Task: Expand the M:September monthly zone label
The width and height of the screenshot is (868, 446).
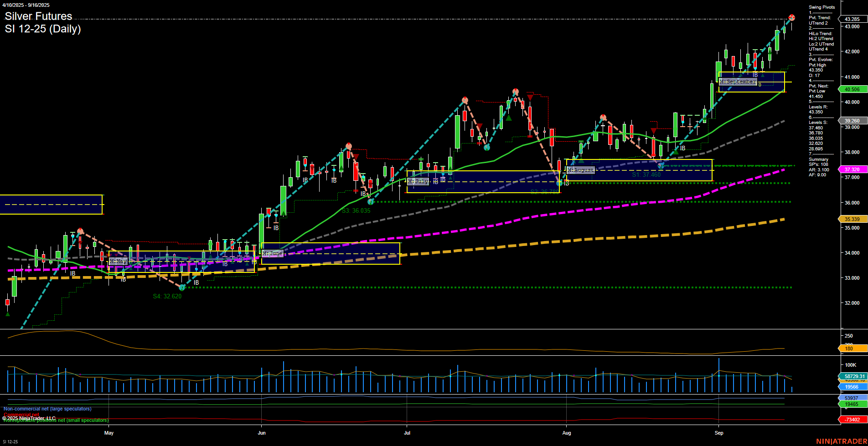Action: (737, 82)
